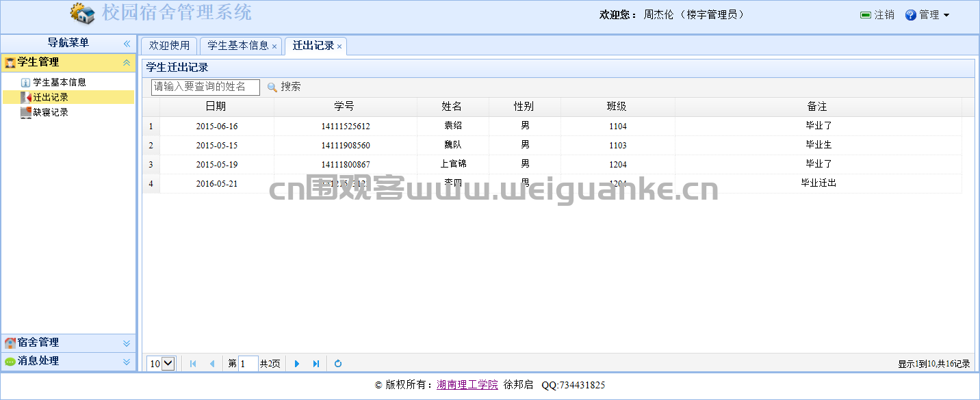The image size is (980, 400).
Task: Close the 学生基本信息 tab
Action: [x=274, y=46]
